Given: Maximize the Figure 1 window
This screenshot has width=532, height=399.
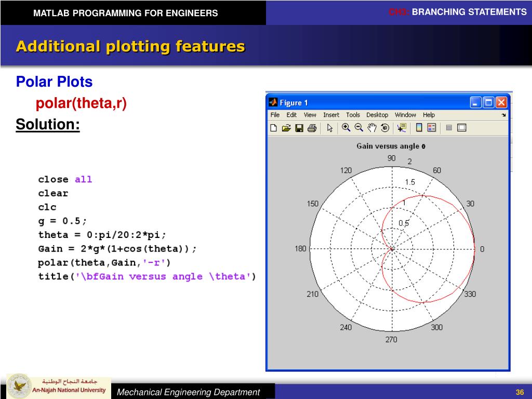Looking at the screenshot, I should coord(488,102).
